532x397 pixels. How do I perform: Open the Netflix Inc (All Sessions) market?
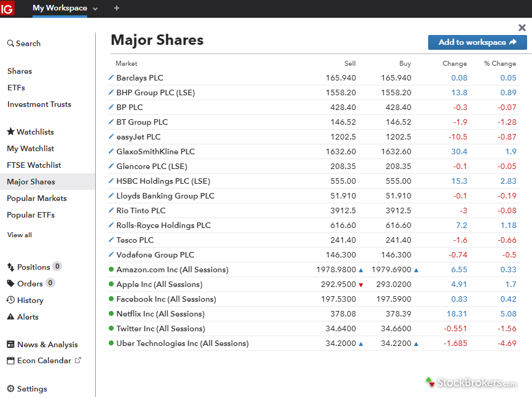click(x=160, y=314)
